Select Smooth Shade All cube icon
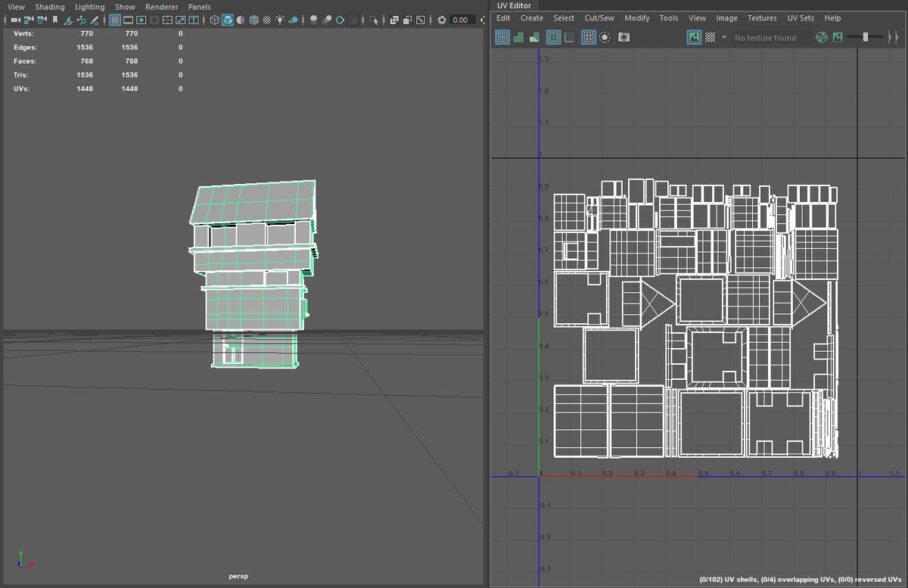 (228, 20)
